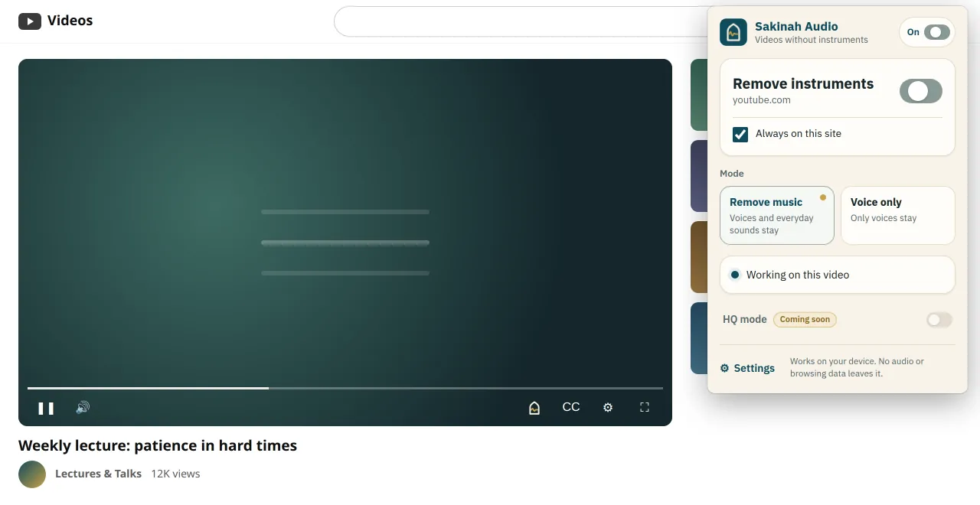Screen dimensions: 980x505
Task: Click the Coming soon badge
Action: (805, 320)
